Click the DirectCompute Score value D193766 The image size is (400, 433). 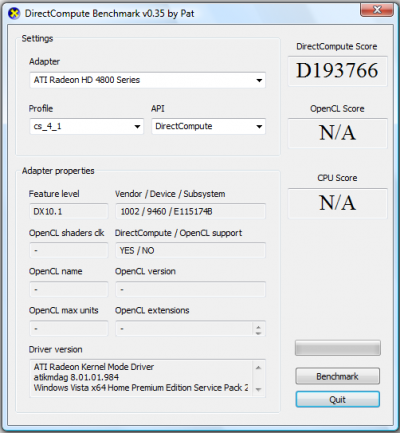(x=337, y=71)
